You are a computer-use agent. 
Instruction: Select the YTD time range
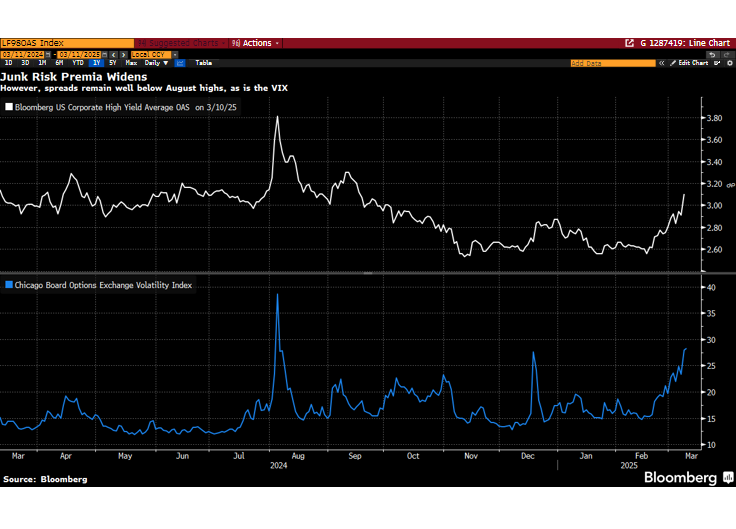coord(77,63)
